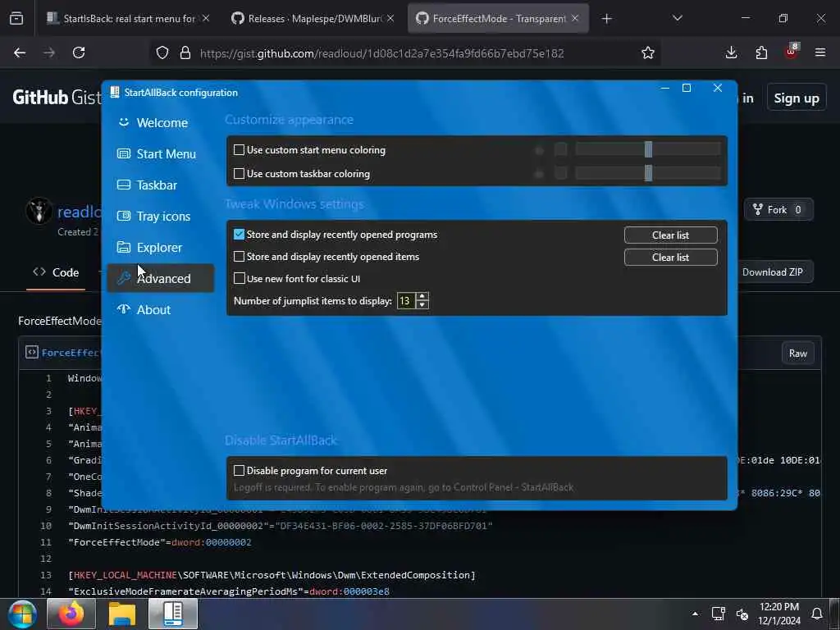
Task: Click Download ZIP on gist page
Action: tap(773, 272)
